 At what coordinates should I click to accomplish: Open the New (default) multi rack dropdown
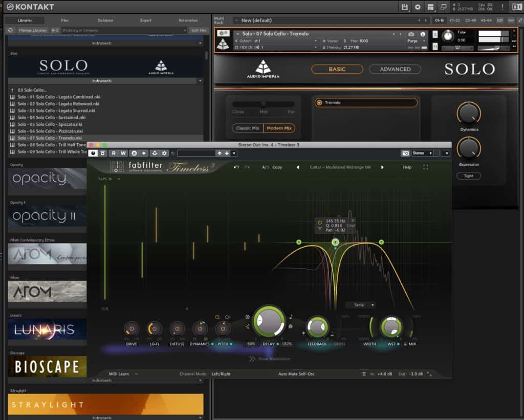tap(236, 20)
